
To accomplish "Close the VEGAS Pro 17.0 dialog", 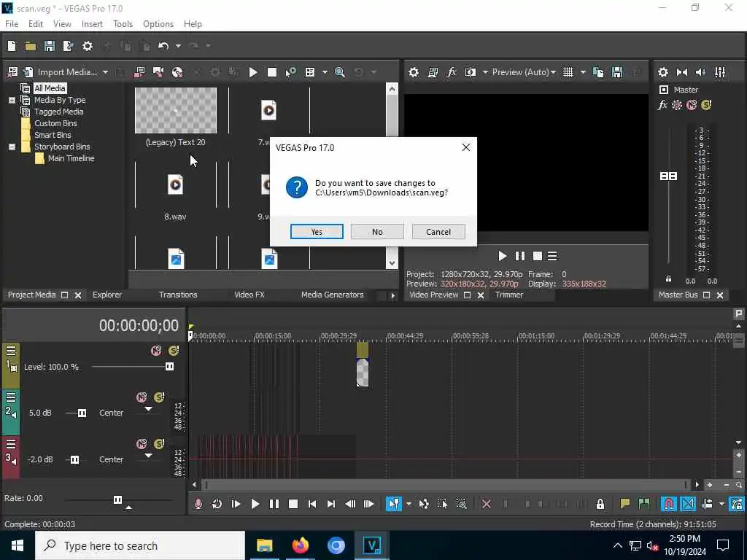I will [x=466, y=147].
